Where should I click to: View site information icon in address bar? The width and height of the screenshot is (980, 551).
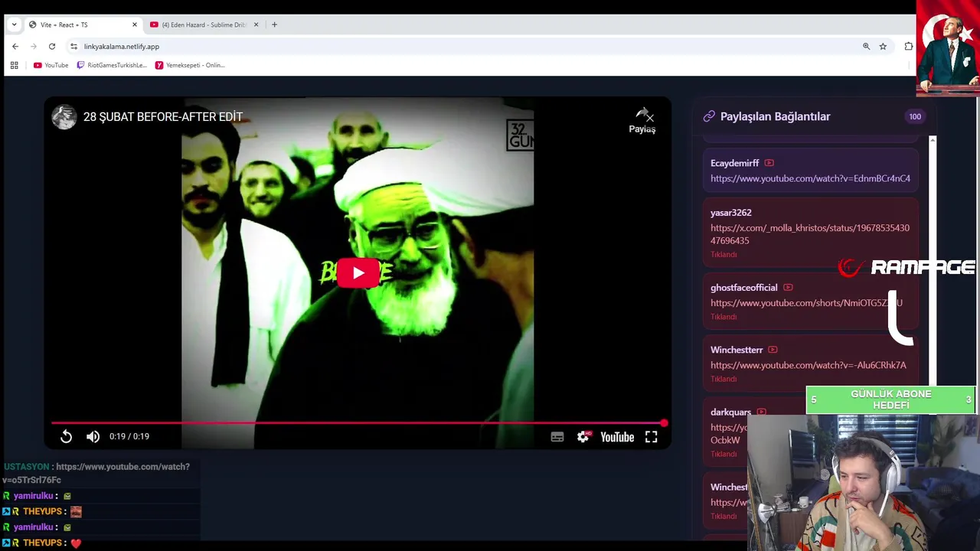(x=73, y=47)
